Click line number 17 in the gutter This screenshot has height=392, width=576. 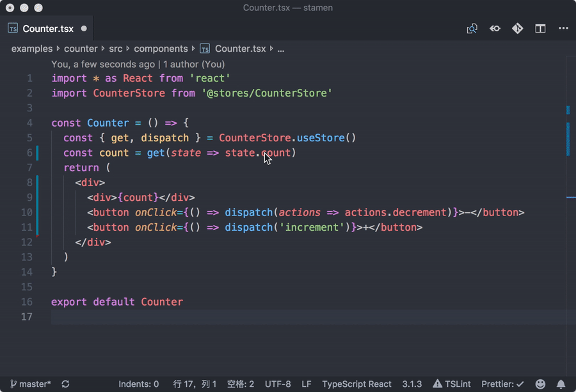click(x=26, y=317)
